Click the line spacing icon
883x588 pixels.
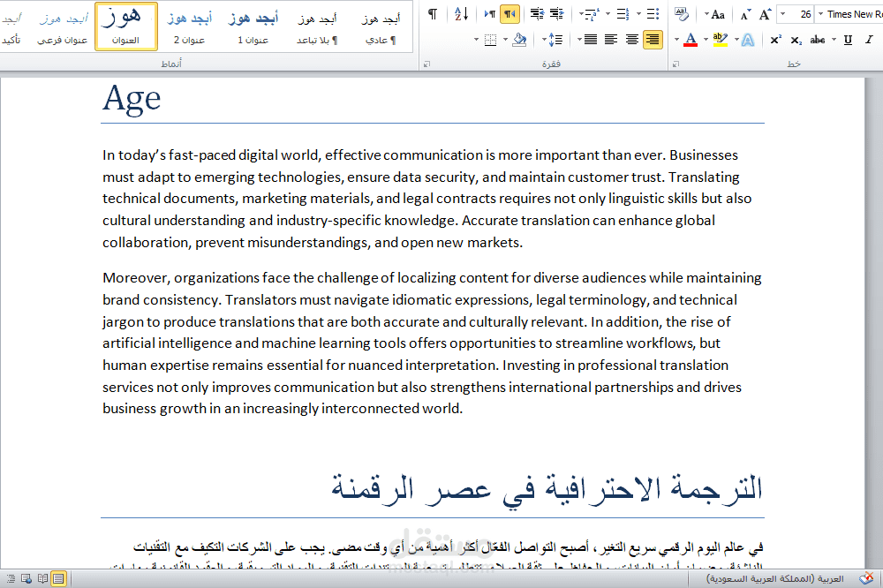pos(555,40)
